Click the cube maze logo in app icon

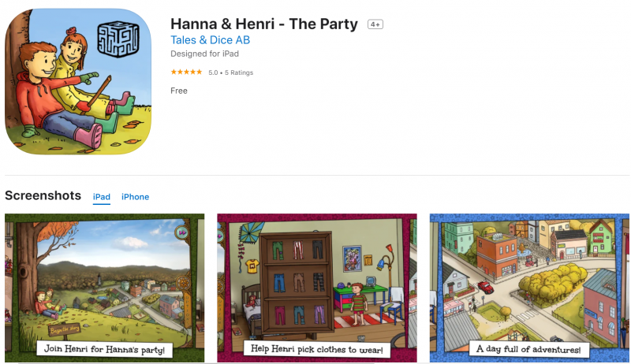click(x=118, y=39)
